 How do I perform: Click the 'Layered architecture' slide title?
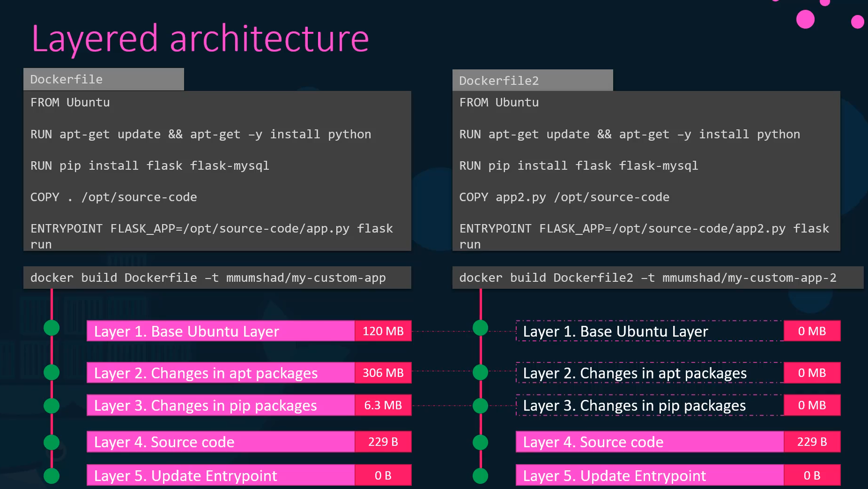pos(200,38)
